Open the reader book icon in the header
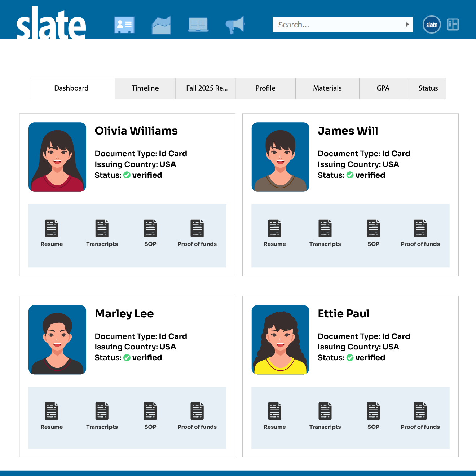The height and width of the screenshot is (476, 476). [x=198, y=25]
